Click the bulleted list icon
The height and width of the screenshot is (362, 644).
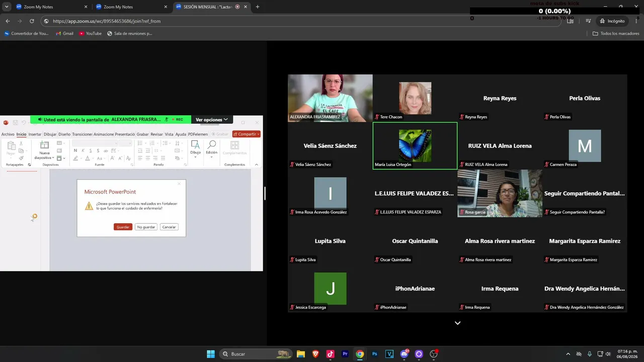[x=140, y=143]
